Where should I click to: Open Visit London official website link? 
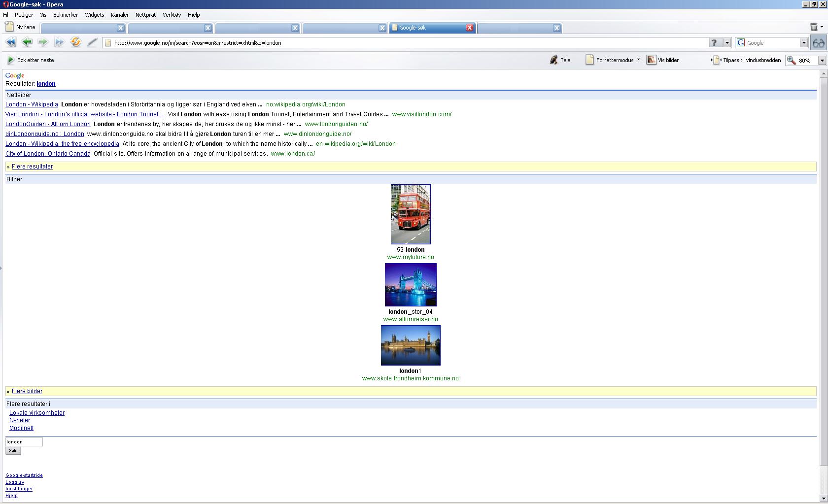point(85,114)
